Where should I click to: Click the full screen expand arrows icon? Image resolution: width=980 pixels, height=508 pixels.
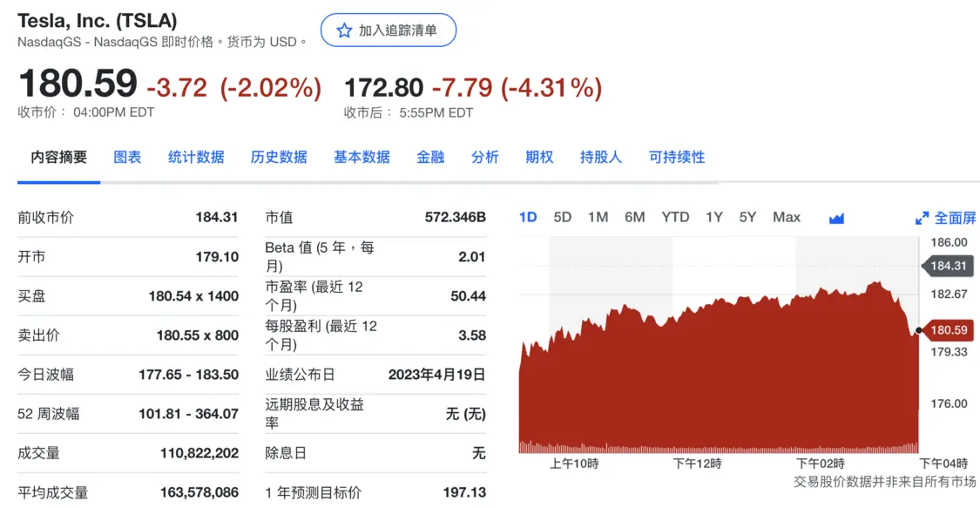coord(922,218)
